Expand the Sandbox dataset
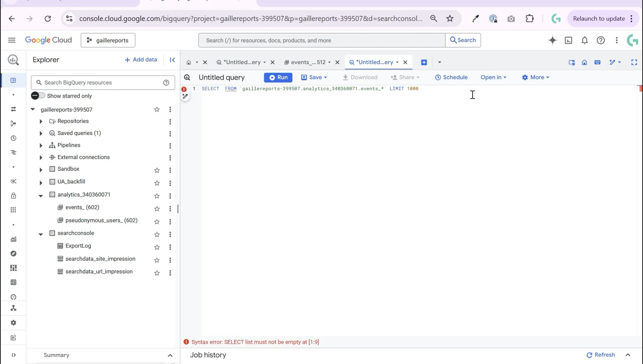Viewport: 643px width, 364px height. pos(41,170)
